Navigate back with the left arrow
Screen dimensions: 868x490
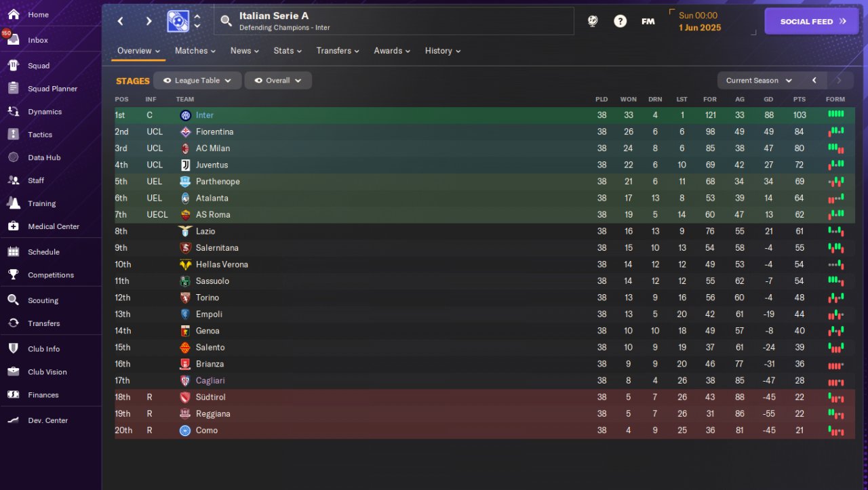point(121,21)
